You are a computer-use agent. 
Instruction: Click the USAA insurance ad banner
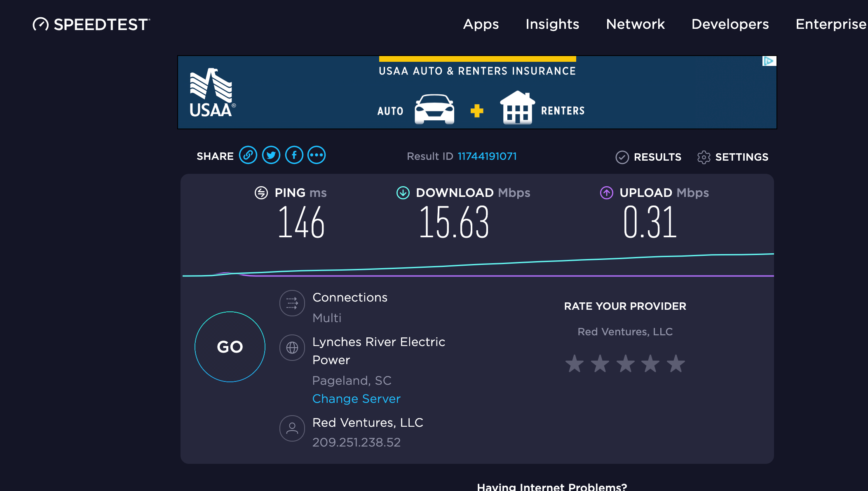point(477,92)
